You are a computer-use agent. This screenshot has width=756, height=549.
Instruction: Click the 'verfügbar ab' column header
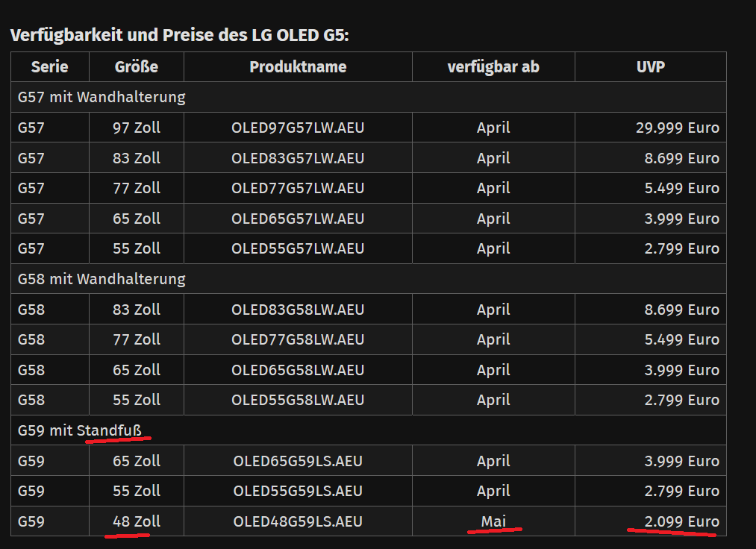click(x=493, y=66)
